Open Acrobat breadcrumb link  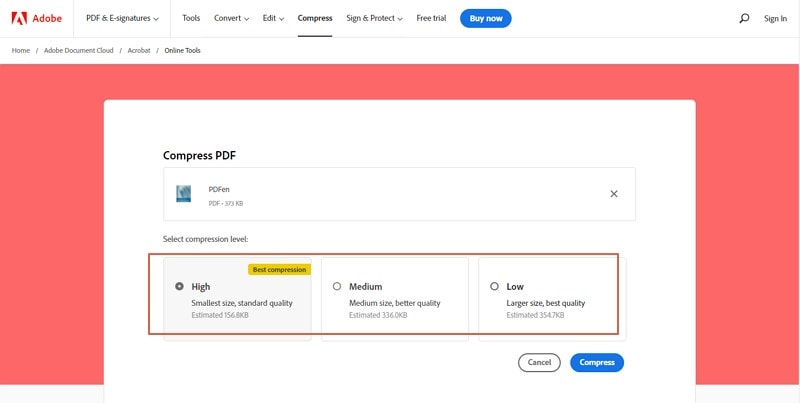click(x=138, y=51)
